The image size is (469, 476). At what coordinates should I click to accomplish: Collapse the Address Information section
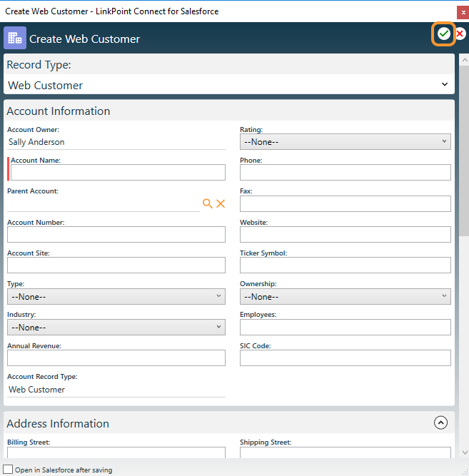click(x=440, y=422)
